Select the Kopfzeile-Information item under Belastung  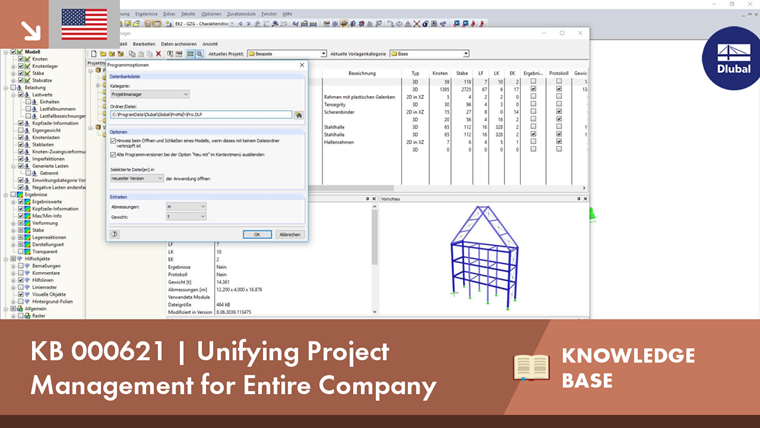click(x=55, y=123)
